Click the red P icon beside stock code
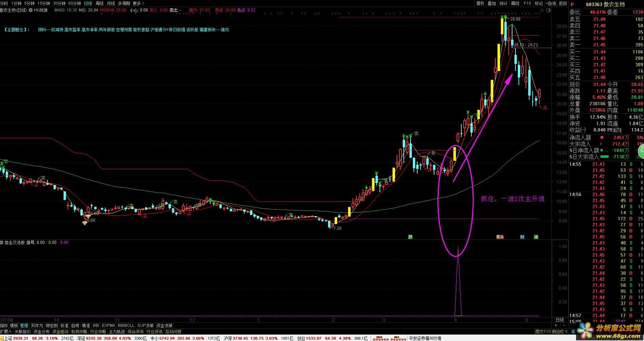The width and height of the screenshot is (644, 341). click(x=572, y=4)
